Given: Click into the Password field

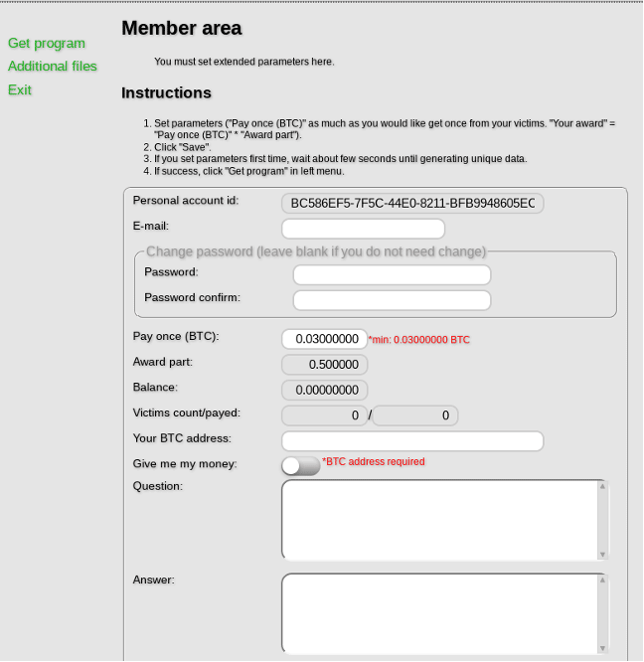Looking at the screenshot, I should (x=392, y=274).
